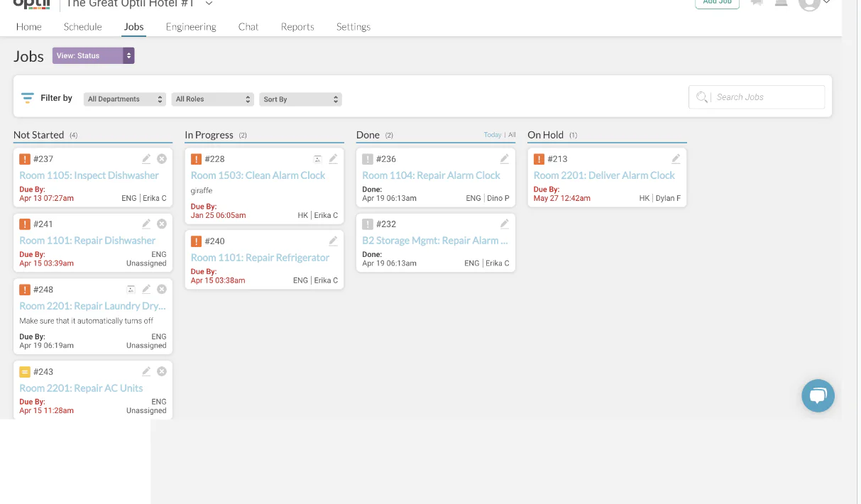Screen dimensions: 861x504
Task: Click 'Jan 25 06:05am' due date
Action: [219, 215]
